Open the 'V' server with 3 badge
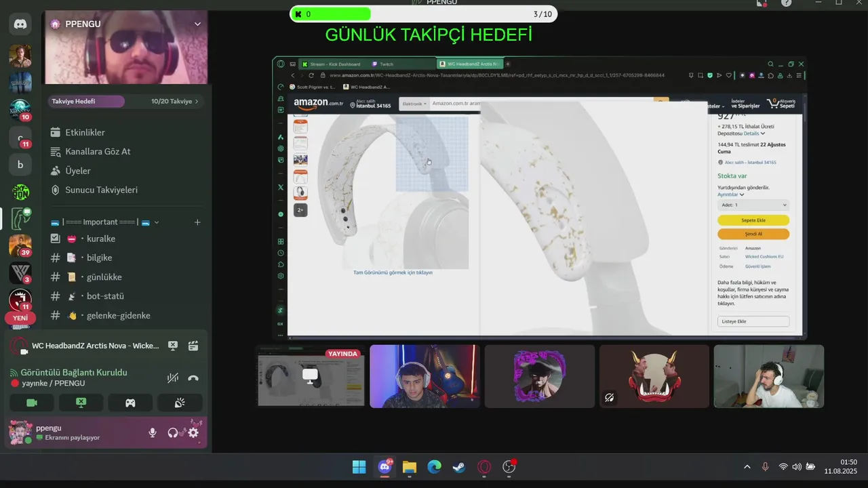This screenshot has height=488, width=868. tap(20, 273)
